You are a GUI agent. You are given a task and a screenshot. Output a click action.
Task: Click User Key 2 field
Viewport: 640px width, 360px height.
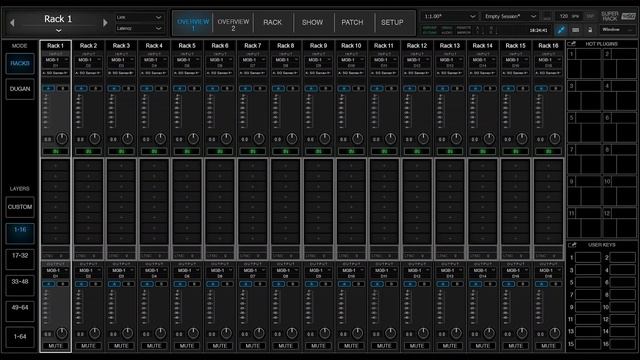(x=622, y=258)
